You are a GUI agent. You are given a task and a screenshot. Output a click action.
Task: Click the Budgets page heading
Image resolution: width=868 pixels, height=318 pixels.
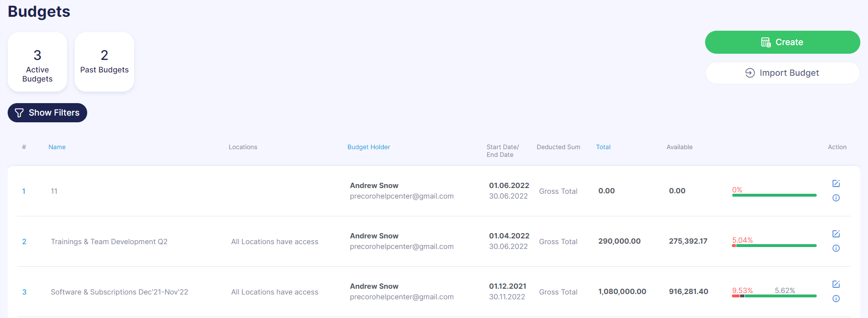coord(39,12)
